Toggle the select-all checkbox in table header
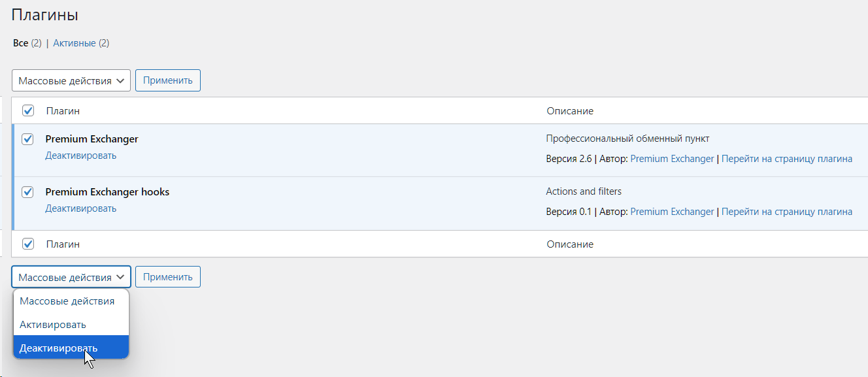Screen dimensions: 868x377 click(28, 111)
